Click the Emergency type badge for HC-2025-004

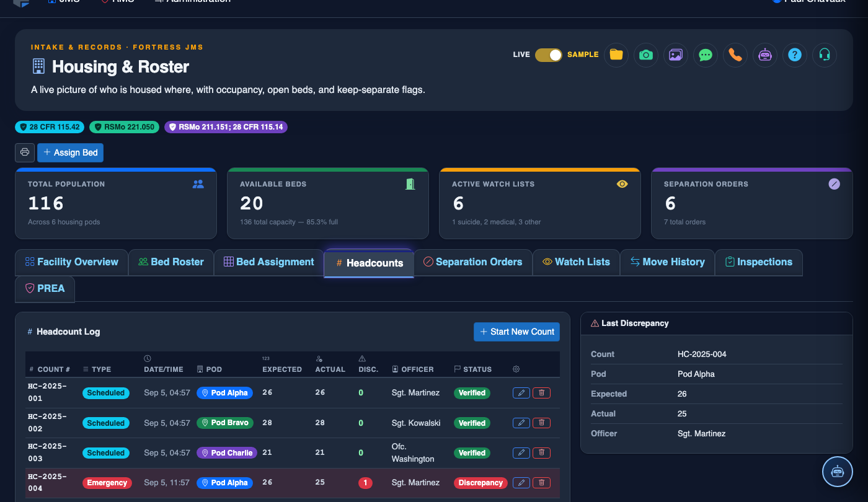(107, 483)
